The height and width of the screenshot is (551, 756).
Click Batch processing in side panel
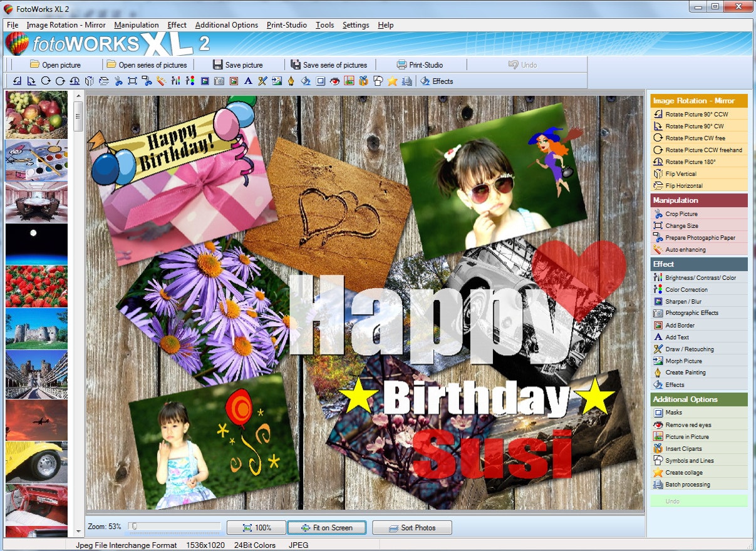pyautogui.click(x=699, y=484)
